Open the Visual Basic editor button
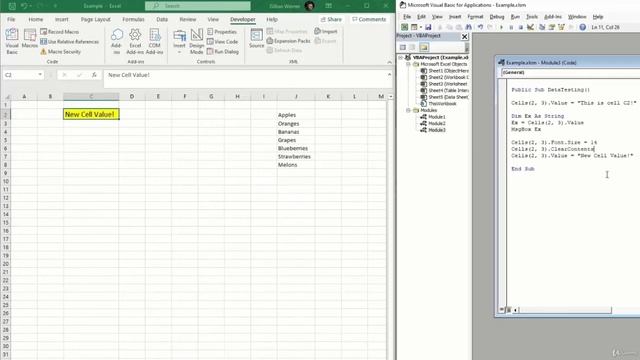The image size is (640, 360). tap(12, 41)
